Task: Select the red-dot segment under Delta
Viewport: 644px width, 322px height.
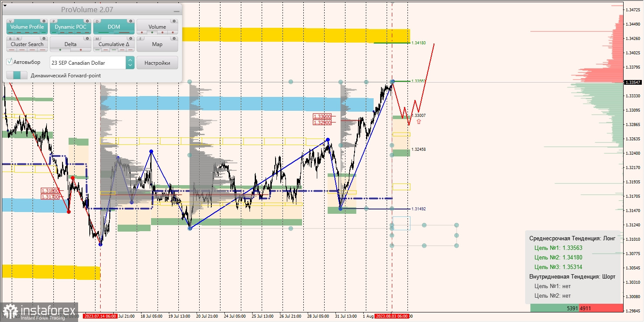Action: [80, 50]
